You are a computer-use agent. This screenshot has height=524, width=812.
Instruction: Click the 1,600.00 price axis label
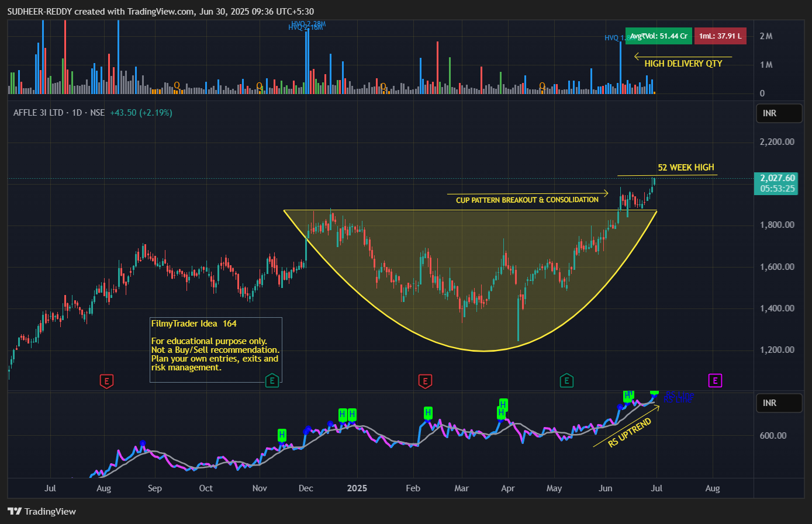click(777, 267)
